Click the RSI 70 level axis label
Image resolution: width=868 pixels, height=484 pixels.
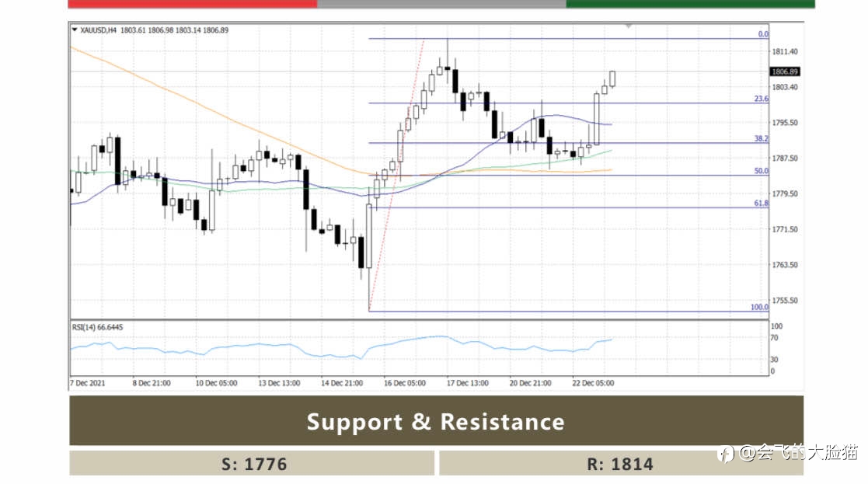coord(775,337)
